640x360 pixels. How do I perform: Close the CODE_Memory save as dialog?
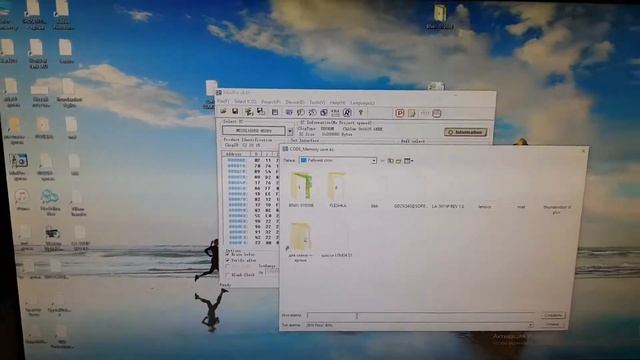[583, 151]
